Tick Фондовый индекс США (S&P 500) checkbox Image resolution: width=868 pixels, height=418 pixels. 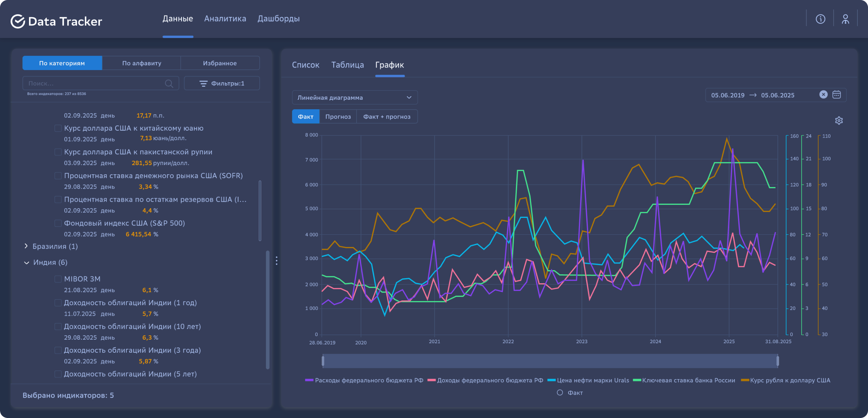click(x=58, y=223)
